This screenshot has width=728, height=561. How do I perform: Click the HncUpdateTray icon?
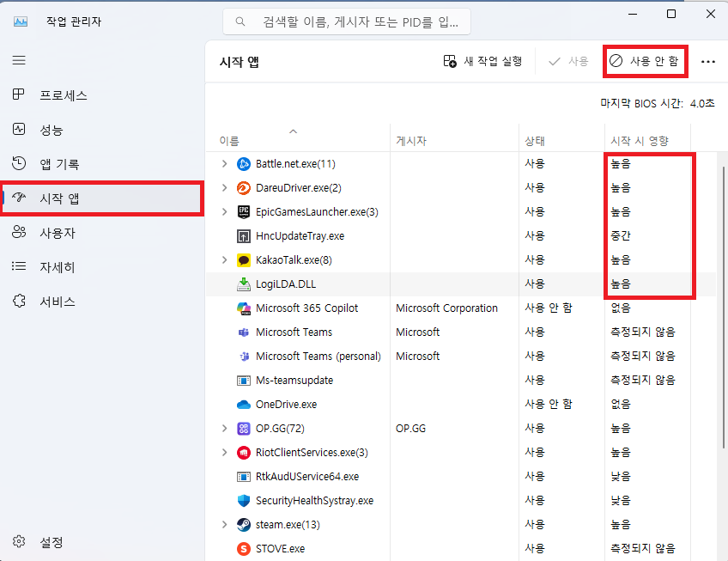[244, 236]
